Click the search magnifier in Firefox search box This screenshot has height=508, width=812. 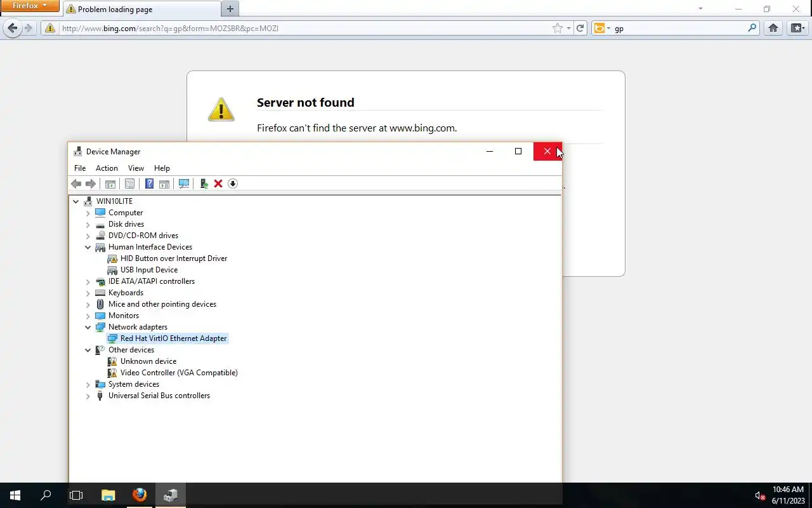752,28
